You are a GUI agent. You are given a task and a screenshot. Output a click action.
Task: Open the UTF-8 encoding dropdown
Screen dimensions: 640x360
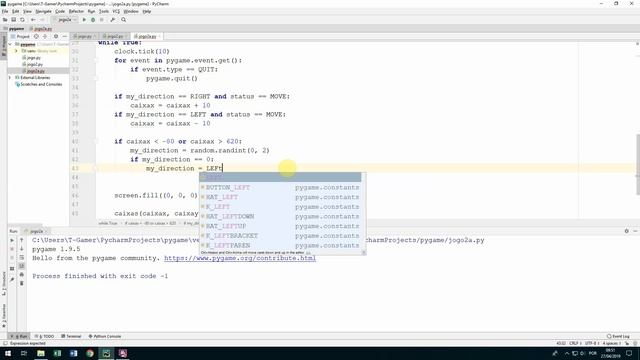click(x=591, y=343)
